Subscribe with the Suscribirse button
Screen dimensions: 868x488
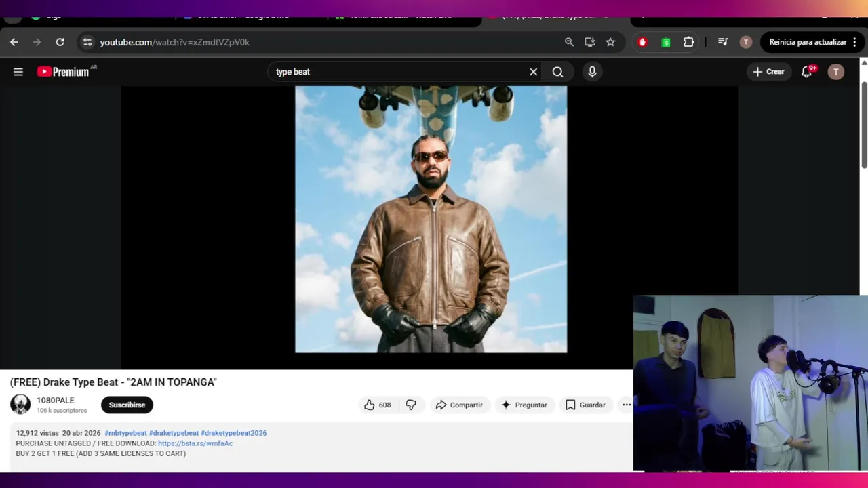[127, 405]
